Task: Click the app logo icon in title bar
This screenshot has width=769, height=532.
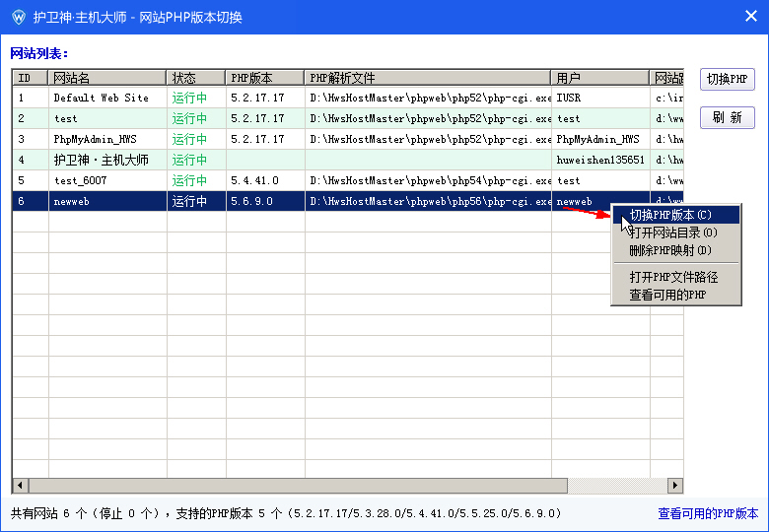Action: click(x=18, y=17)
